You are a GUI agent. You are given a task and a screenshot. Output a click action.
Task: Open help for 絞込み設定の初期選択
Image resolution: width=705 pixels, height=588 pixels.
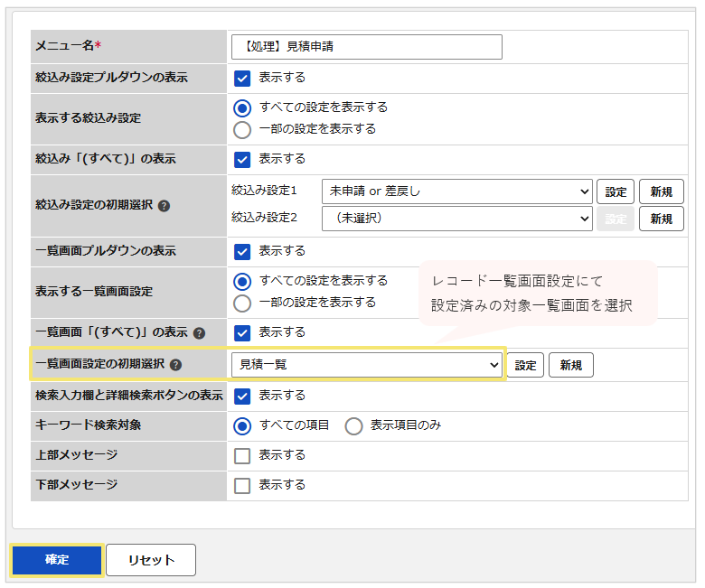tap(164, 206)
